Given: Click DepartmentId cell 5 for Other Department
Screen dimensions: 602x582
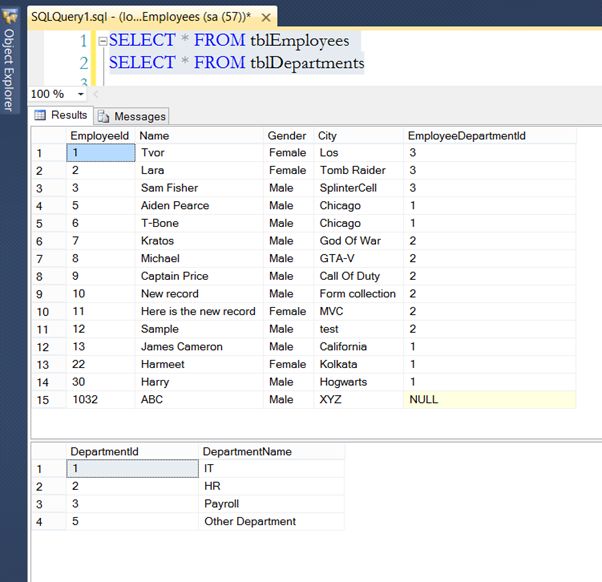Looking at the screenshot, I should (x=132, y=521).
